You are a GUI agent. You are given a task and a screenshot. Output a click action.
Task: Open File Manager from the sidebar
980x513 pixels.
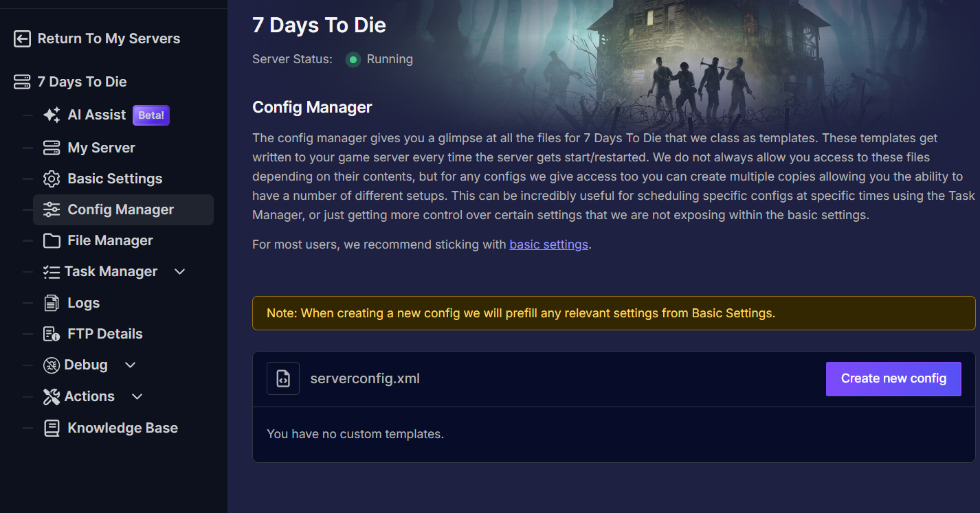110,240
